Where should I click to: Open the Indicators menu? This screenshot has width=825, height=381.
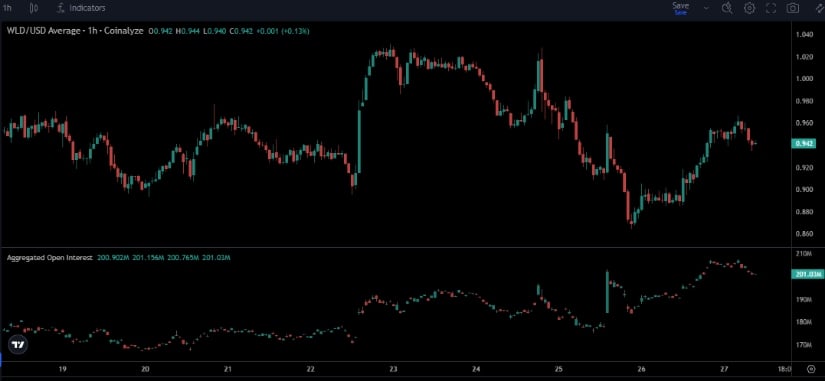pos(81,8)
